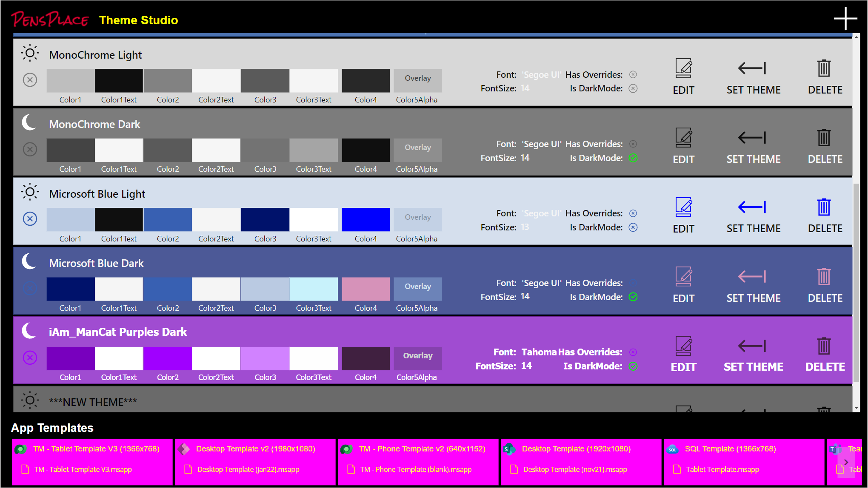Click Color4 pure blue swatch in Microsoft Blue Light
Viewport: 868px width, 488px height.
point(365,219)
